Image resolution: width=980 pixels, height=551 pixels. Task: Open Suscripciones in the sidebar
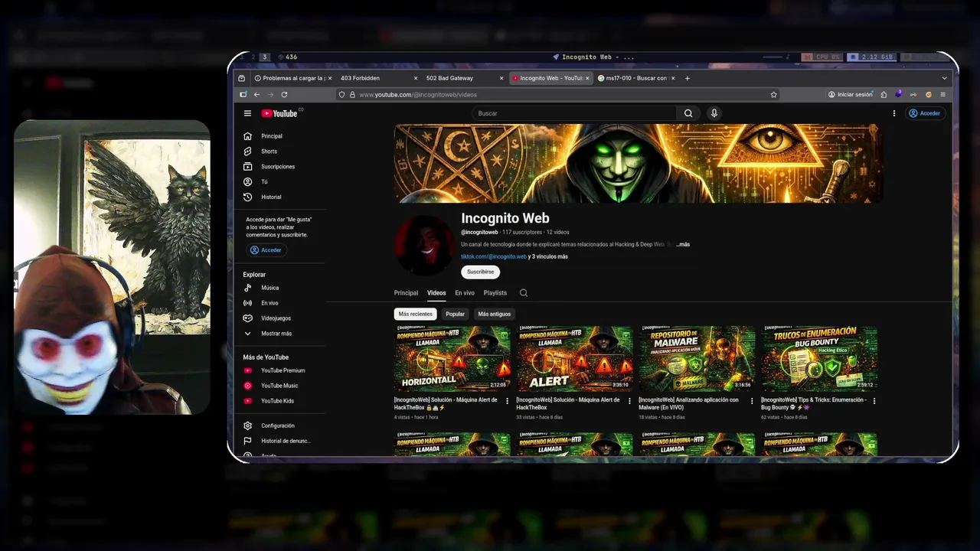pos(279,167)
